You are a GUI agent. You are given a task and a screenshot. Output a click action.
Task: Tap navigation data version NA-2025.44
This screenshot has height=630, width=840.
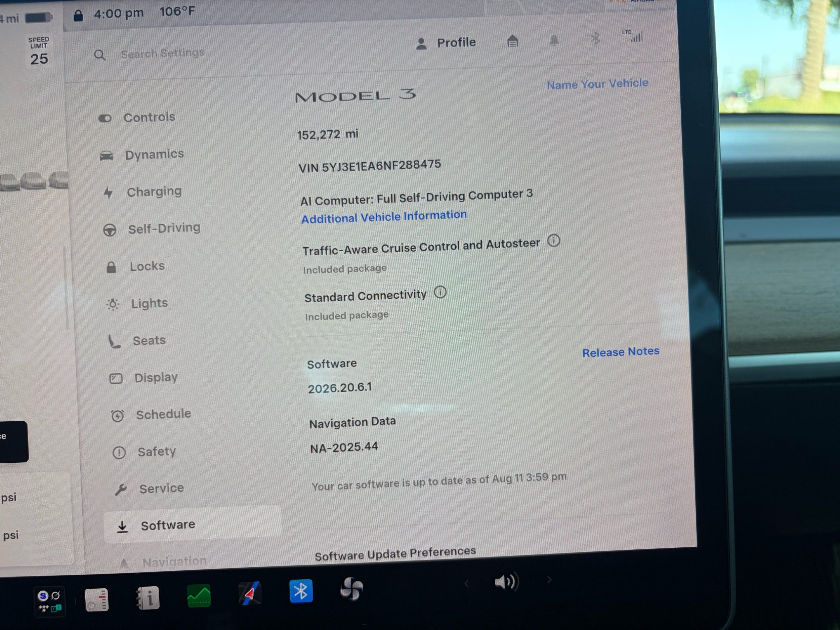pyautogui.click(x=344, y=447)
